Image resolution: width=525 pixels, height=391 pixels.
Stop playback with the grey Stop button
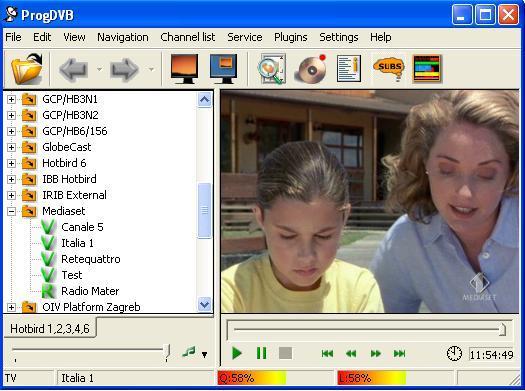click(285, 353)
